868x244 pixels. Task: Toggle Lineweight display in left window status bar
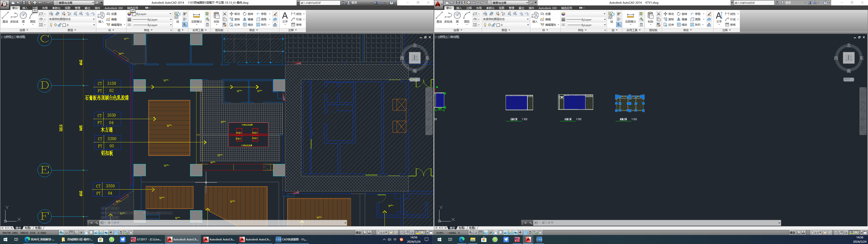111,232
